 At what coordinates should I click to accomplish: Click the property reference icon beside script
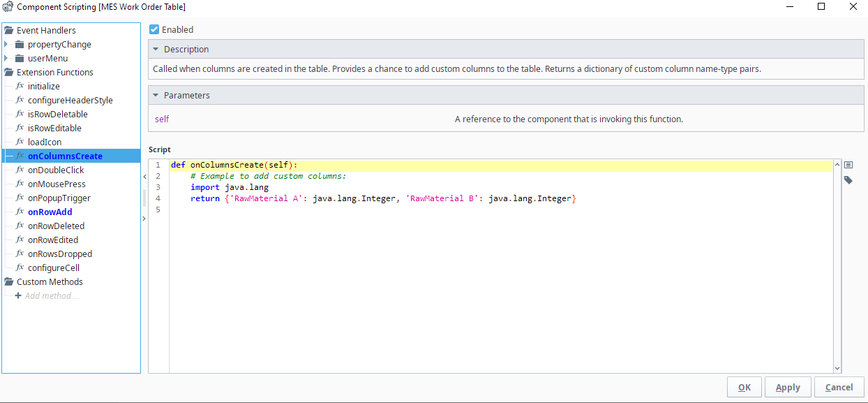pyautogui.click(x=848, y=166)
